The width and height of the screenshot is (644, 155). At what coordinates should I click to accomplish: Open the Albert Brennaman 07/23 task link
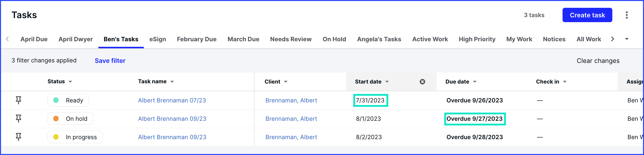click(172, 100)
